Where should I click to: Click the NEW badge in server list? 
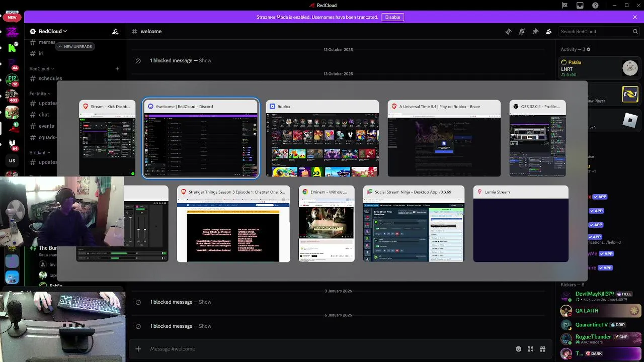pyautogui.click(x=12, y=17)
